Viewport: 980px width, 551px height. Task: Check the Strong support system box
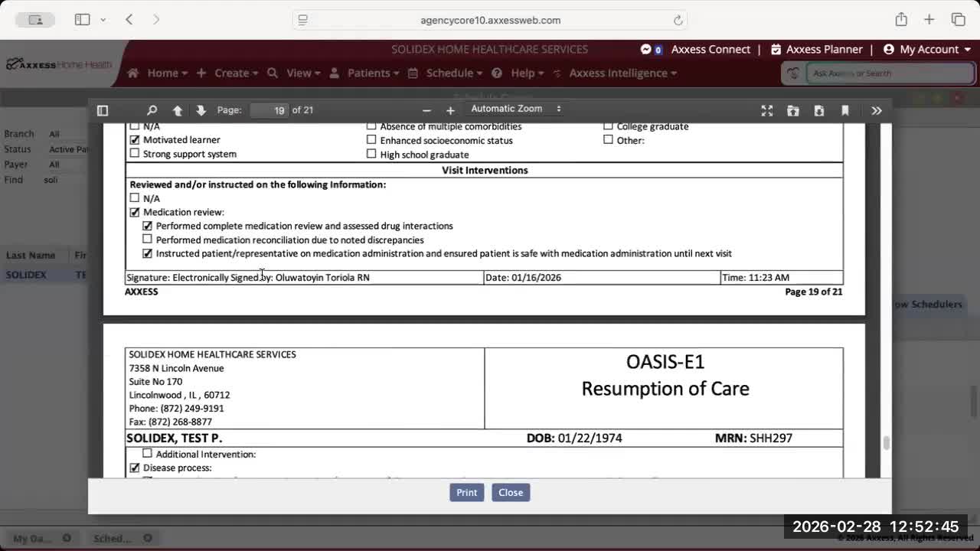coord(135,153)
